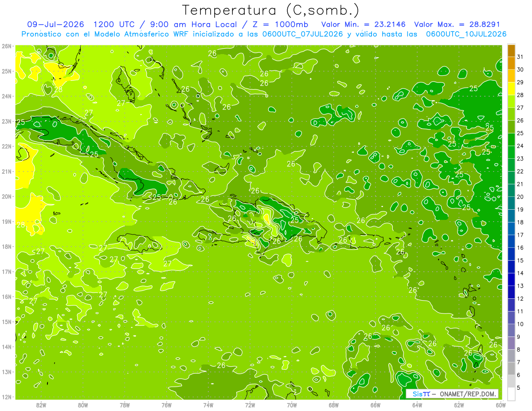Click the latitude axis label 15N

click(6, 321)
